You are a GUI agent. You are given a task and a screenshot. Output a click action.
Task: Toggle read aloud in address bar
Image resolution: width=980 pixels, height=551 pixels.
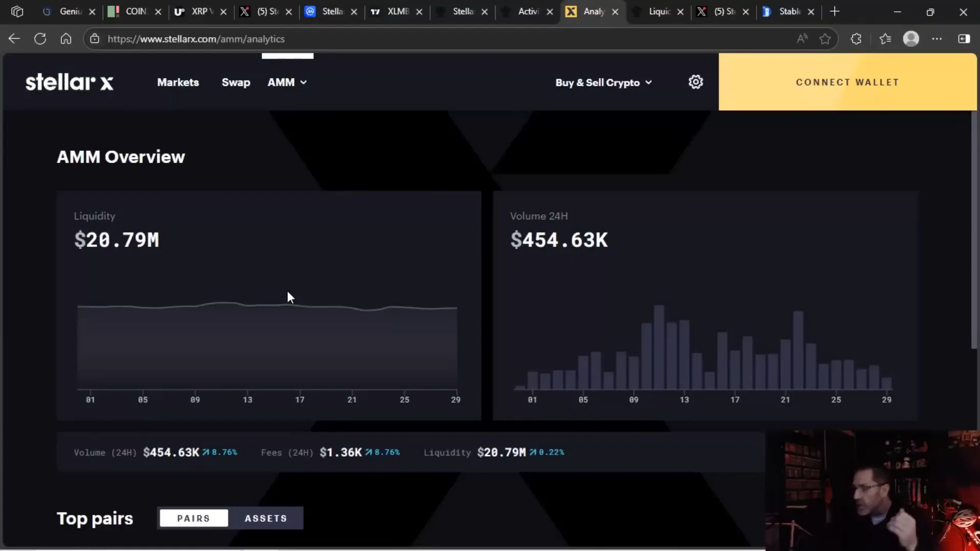pos(802,39)
